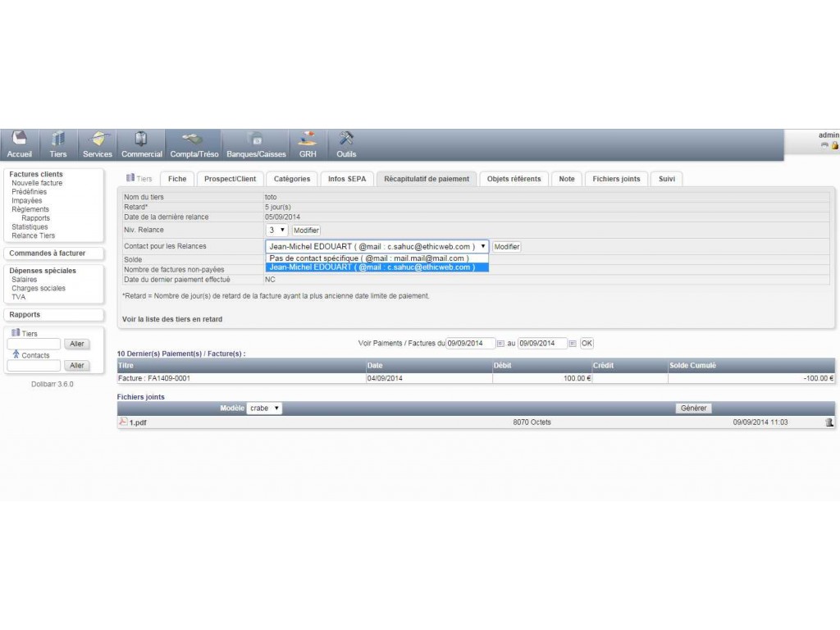The width and height of the screenshot is (840, 630).
Task: Click the Générer button
Action: click(694, 409)
